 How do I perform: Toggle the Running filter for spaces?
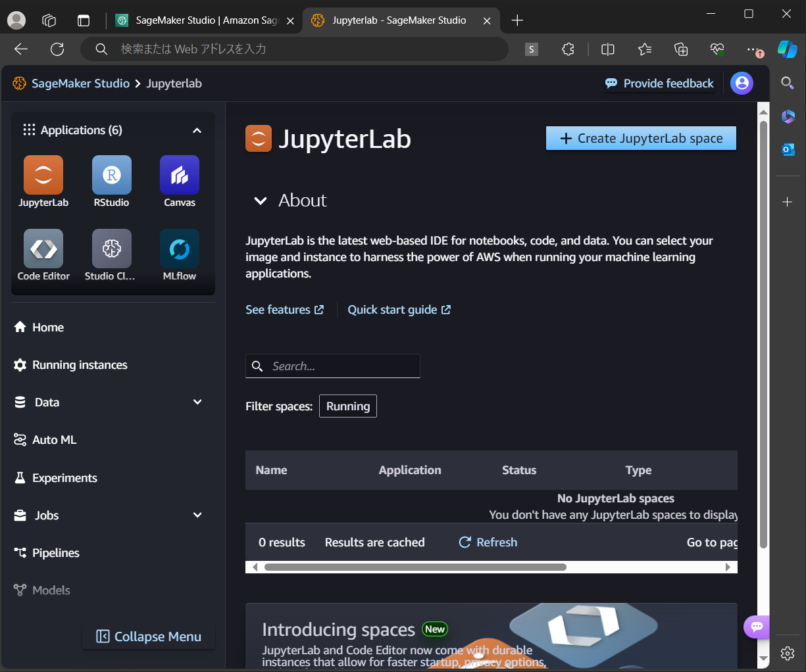click(x=347, y=406)
